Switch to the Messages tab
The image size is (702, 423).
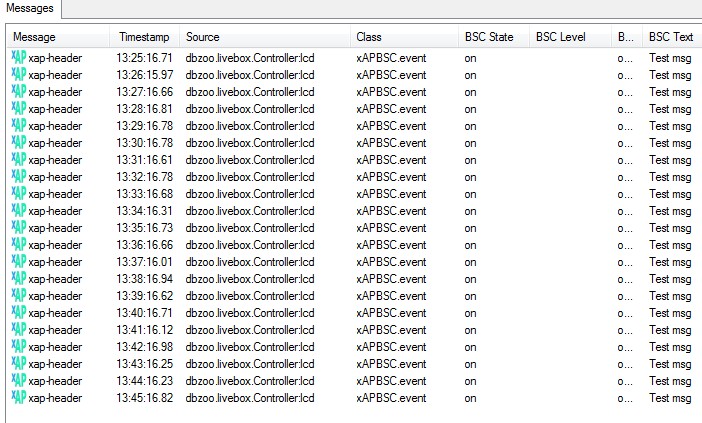(30, 8)
